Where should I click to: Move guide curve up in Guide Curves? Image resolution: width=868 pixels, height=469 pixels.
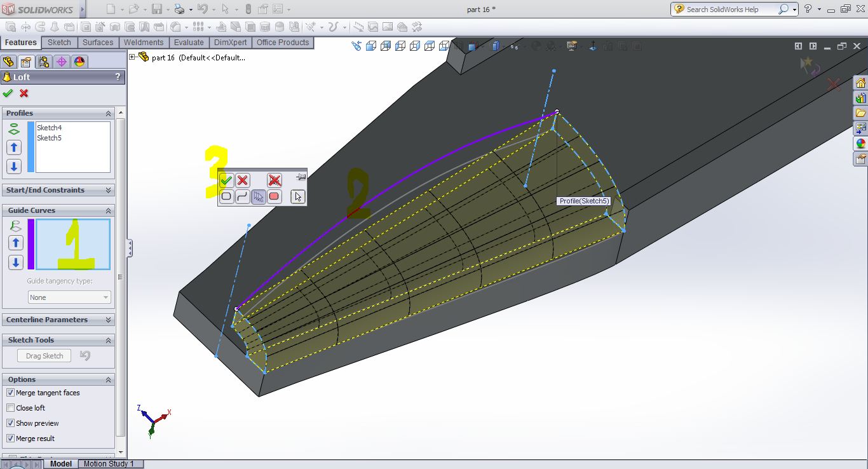coord(16,243)
